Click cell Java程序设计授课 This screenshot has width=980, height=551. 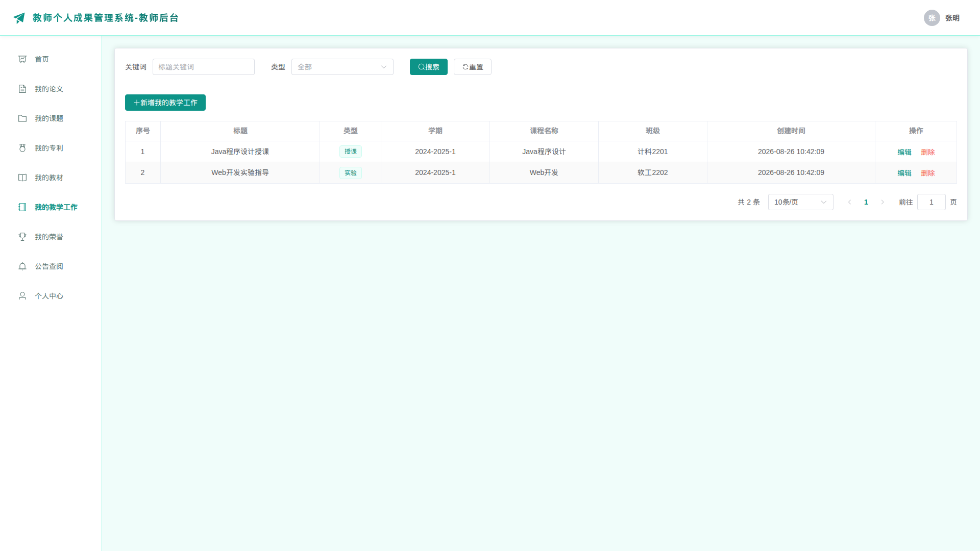[x=240, y=152]
